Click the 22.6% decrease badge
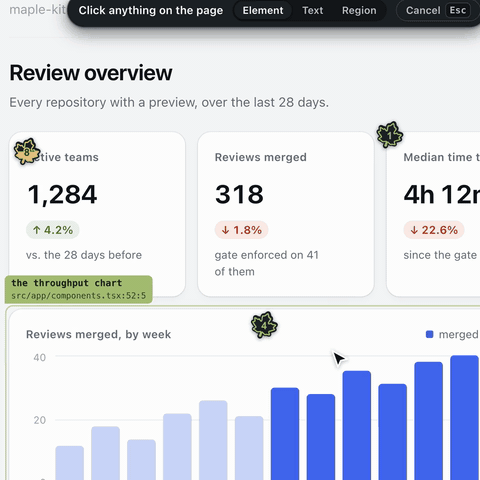Viewport: 480px width, 480px height. coord(434,230)
